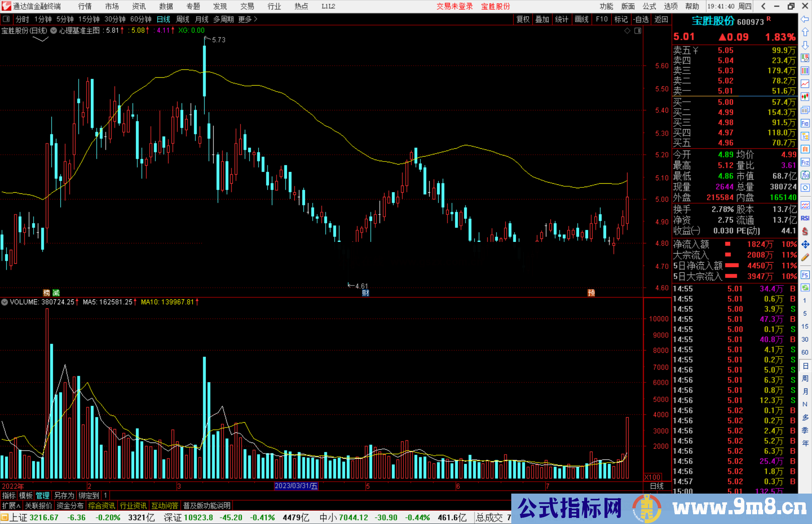
Task: Select the candlestick chart sidebar icon
Action: (805, 97)
